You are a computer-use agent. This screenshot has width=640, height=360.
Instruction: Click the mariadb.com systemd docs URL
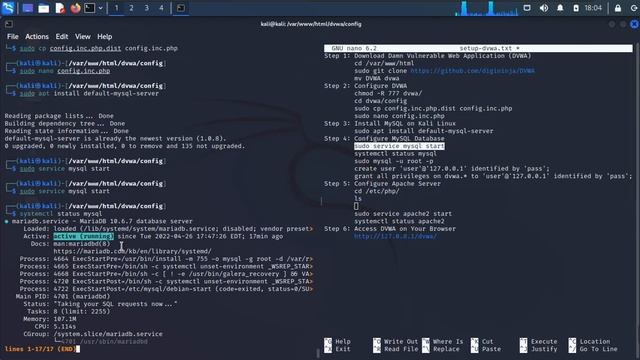(x=132, y=251)
